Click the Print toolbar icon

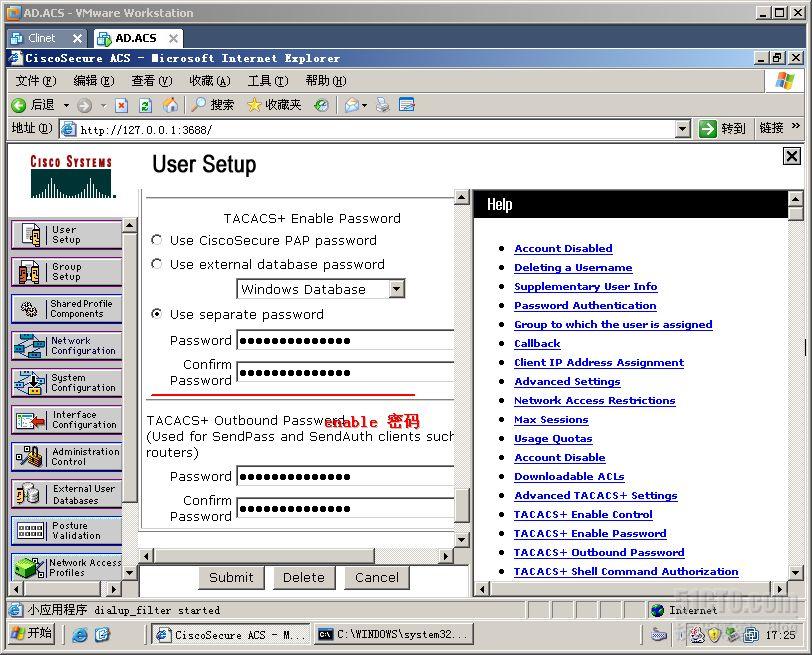pyautogui.click(x=383, y=105)
